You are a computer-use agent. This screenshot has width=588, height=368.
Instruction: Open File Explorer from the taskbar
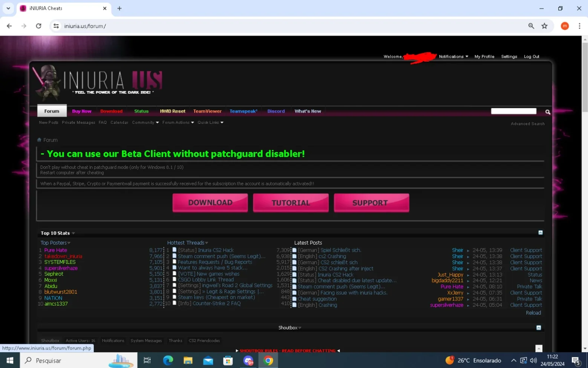pos(188,360)
